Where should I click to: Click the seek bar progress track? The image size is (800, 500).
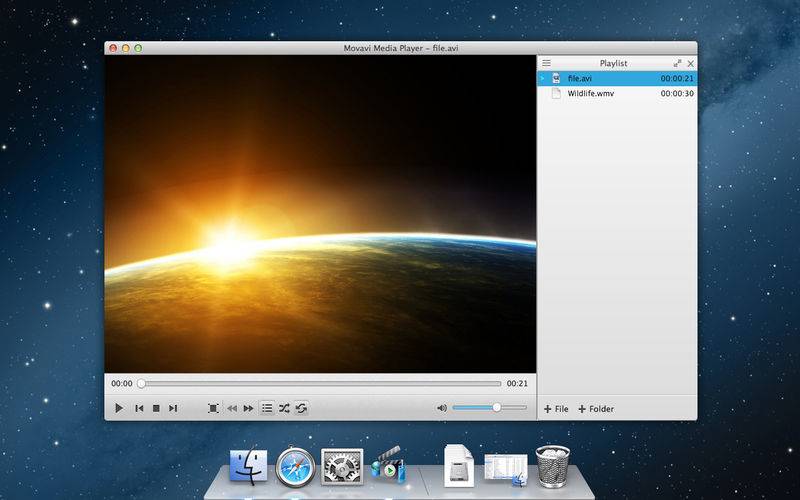point(321,383)
